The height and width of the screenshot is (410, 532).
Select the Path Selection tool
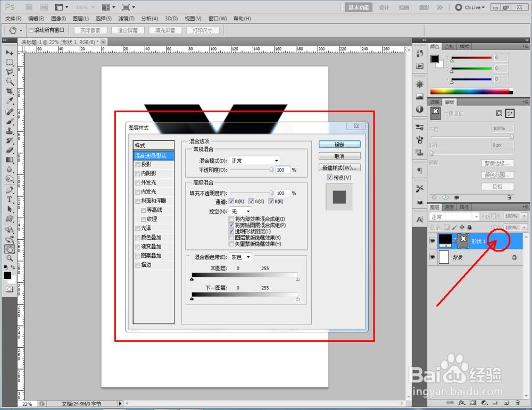tap(10, 209)
